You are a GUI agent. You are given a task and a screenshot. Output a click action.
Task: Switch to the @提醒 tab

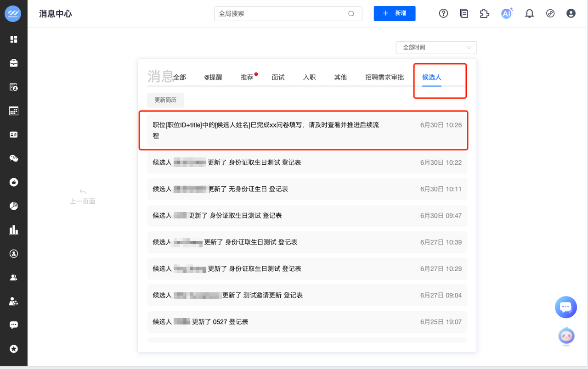click(x=213, y=77)
